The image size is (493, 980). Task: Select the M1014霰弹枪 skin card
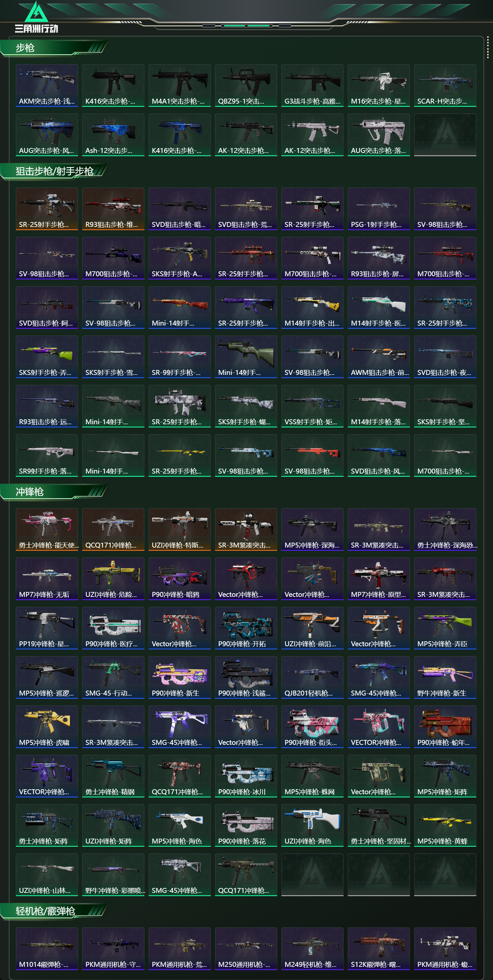(x=47, y=948)
